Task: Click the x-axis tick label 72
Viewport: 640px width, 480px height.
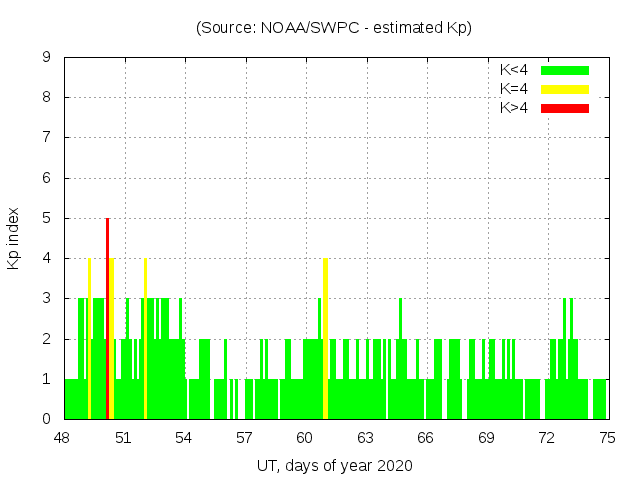Action: coord(547,438)
